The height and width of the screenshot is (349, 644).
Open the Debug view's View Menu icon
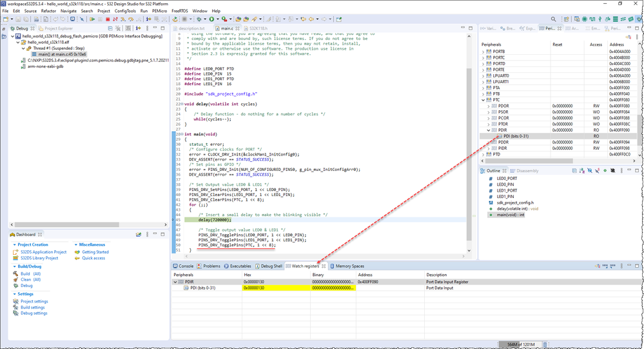[x=147, y=28]
